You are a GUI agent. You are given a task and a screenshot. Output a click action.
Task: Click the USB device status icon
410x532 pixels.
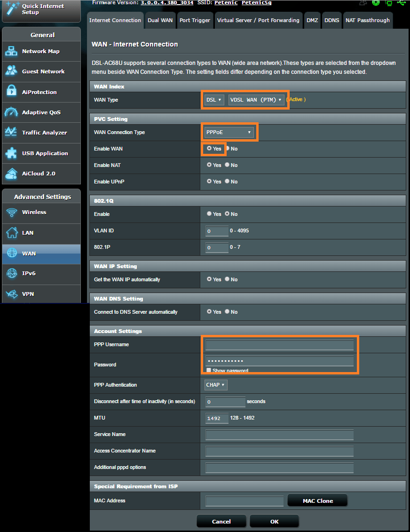(x=401, y=3)
